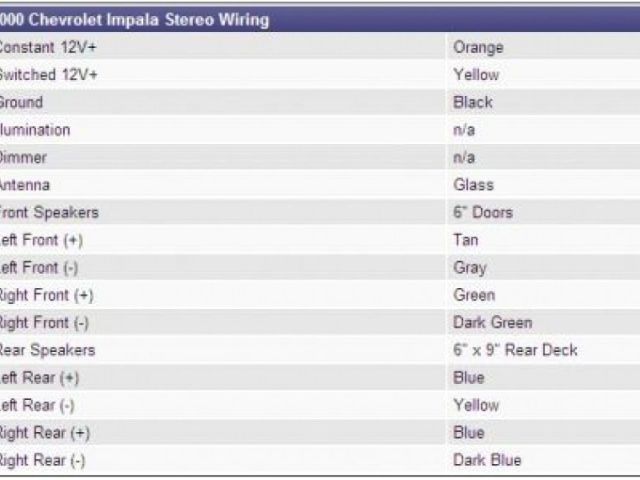Viewport: 640px width, 480px height.
Task: Click n/a value in the Illumination row
Action: click(464, 130)
